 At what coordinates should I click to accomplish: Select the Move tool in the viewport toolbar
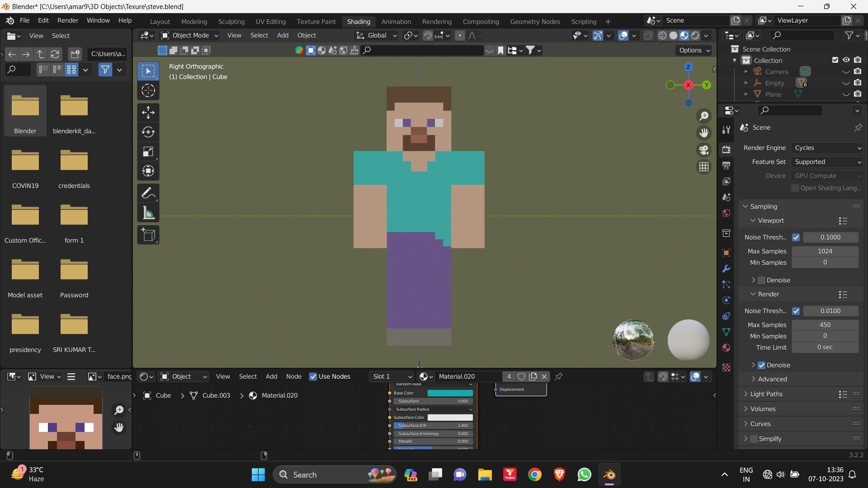148,113
